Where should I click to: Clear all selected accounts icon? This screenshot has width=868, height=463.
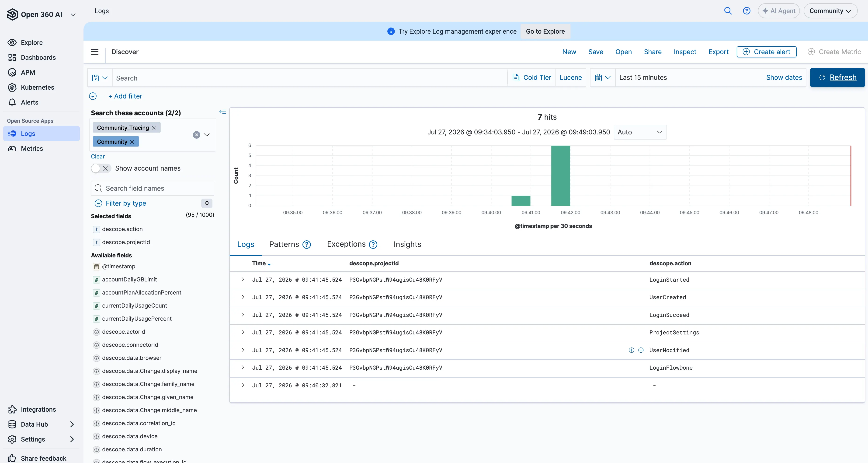[196, 135]
